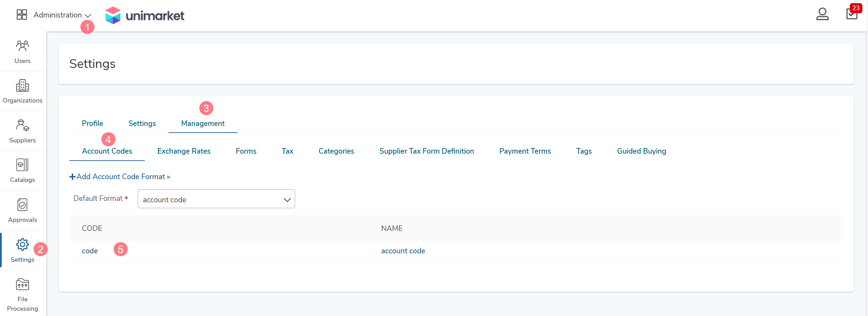Select the Settings gear in sidebar
The width and height of the screenshot is (868, 316).
[x=22, y=250]
